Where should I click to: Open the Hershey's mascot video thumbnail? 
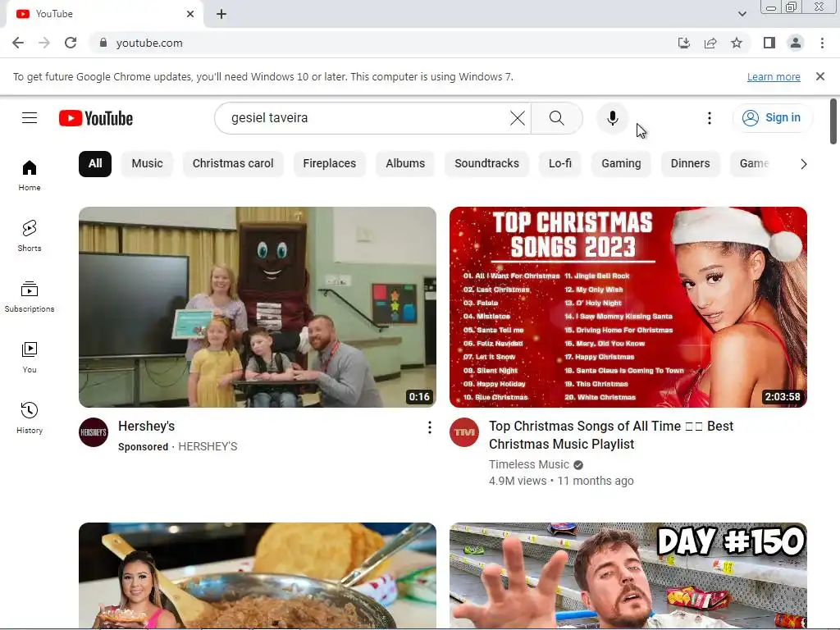257,307
